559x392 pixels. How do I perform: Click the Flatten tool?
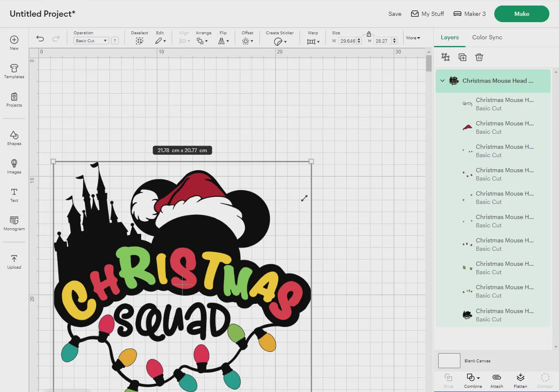[x=521, y=380]
